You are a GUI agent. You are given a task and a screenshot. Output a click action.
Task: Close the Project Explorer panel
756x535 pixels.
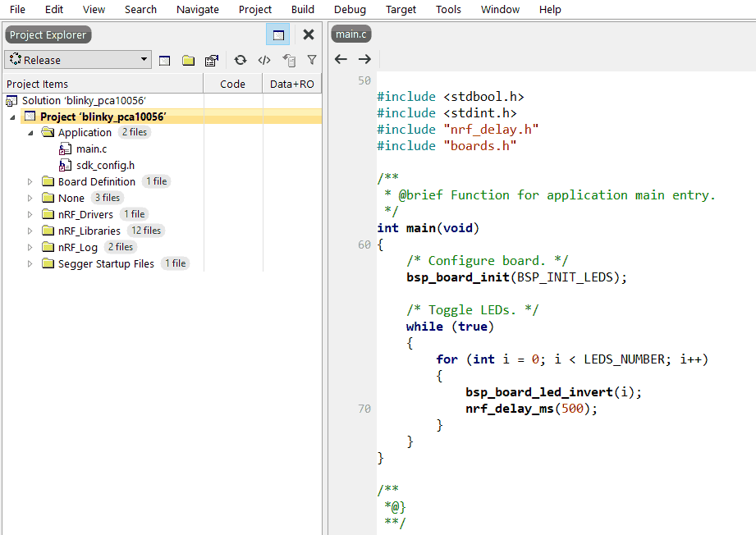click(x=309, y=34)
